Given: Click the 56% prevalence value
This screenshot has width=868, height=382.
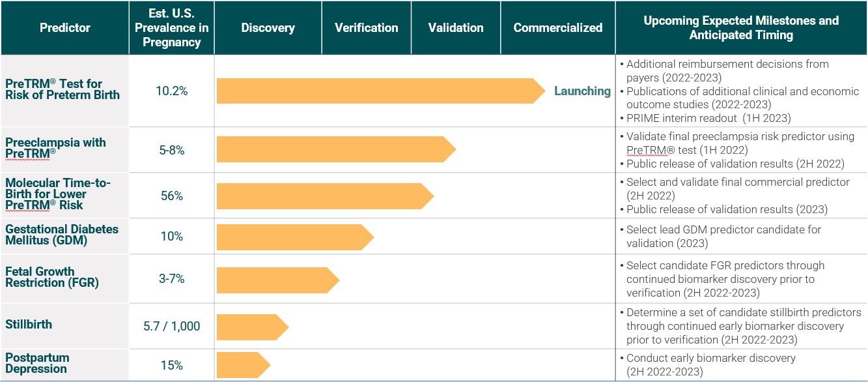Looking at the screenshot, I should click(x=171, y=196).
